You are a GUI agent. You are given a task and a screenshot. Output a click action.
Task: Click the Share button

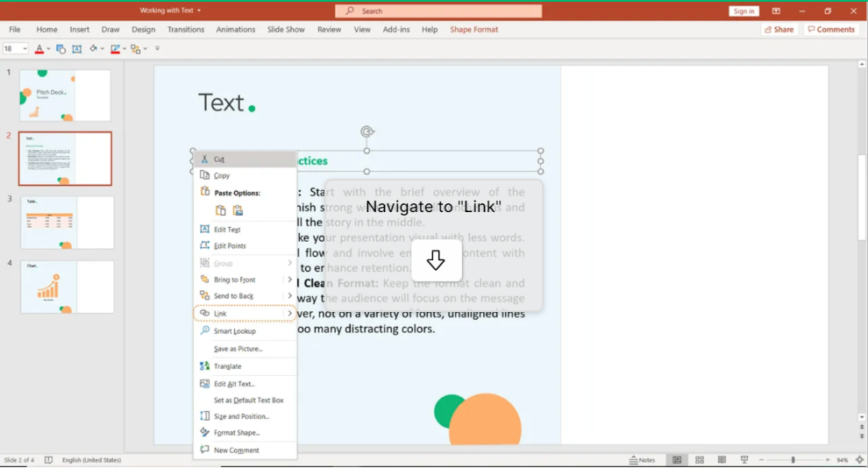click(x=779, y=29)
